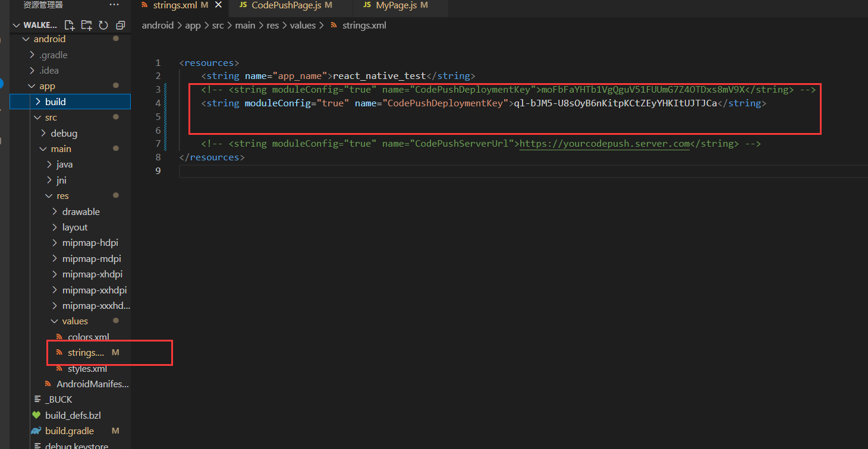
Task: Open explorer more actions ellipsis menu
Action: click(x=114, y=5)
